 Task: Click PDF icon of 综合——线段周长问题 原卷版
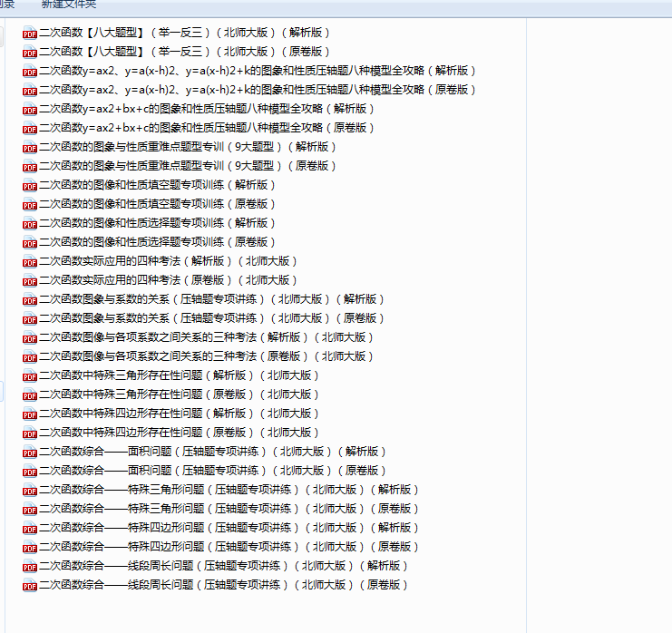tap(30, 585)
